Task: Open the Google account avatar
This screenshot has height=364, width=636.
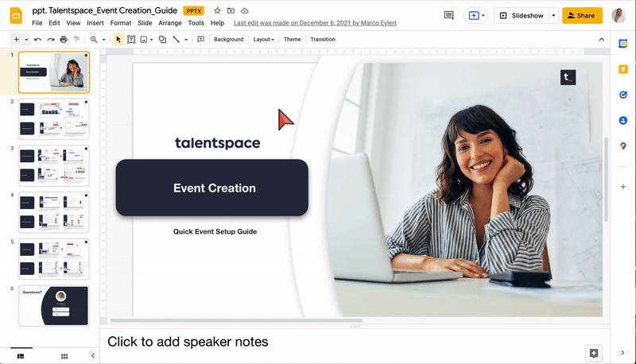Action: tap(619, 15)
